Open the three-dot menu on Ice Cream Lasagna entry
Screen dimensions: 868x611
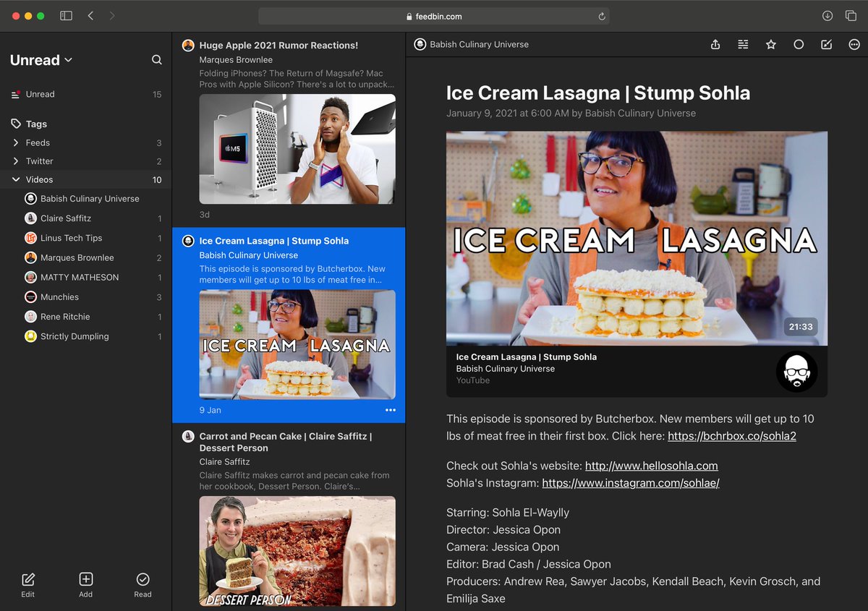tap(391, 410)
